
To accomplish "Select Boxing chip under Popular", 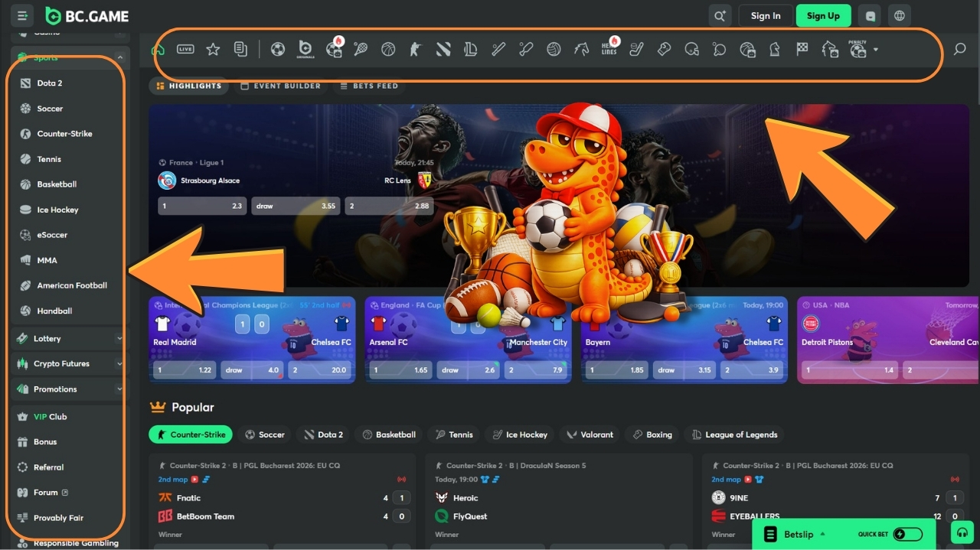I will pos(652,434).
